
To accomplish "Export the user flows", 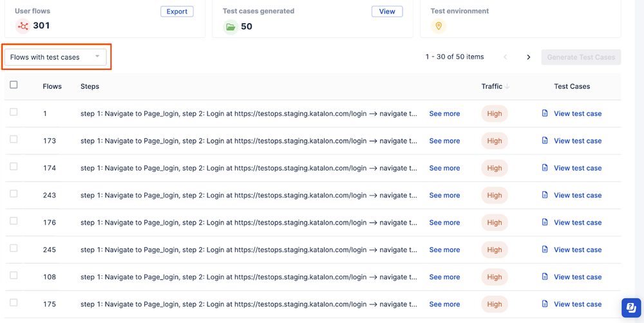I will (176, 12).
